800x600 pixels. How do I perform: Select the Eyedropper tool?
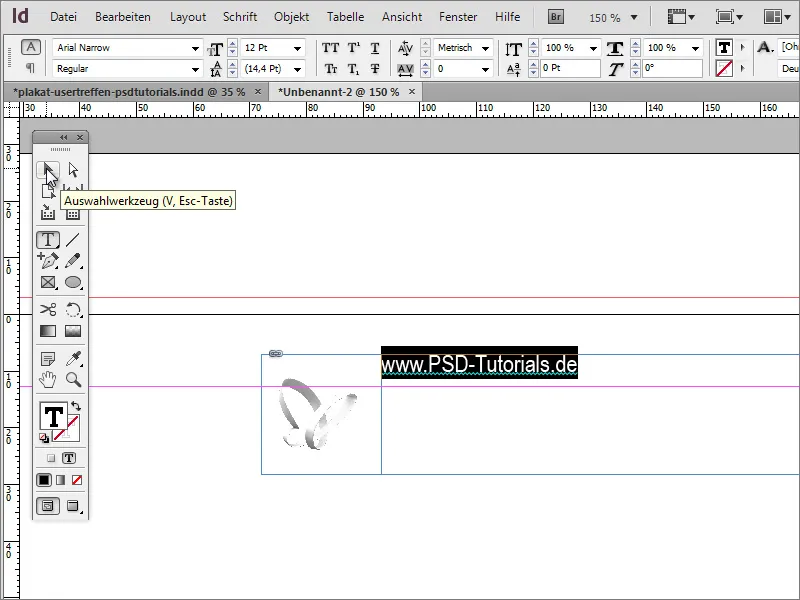(73, 359)
